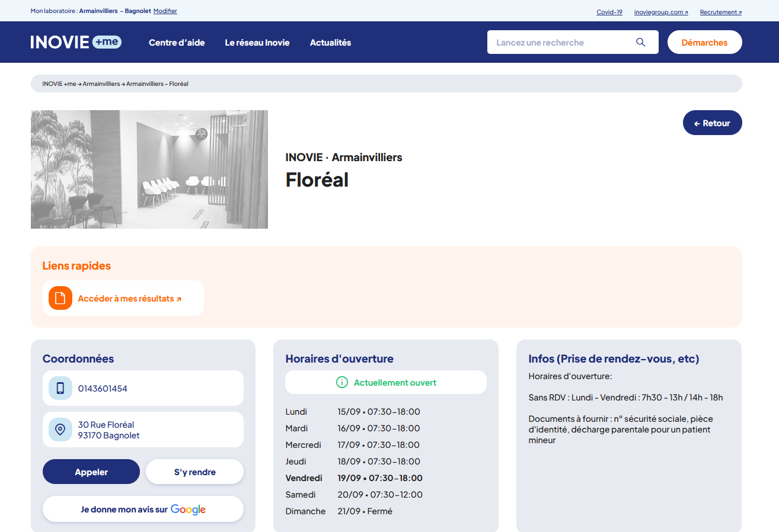Viewport: 779px width, 532px height.
Task: Click the Google logo in the review button
Action: click(188, 509)
